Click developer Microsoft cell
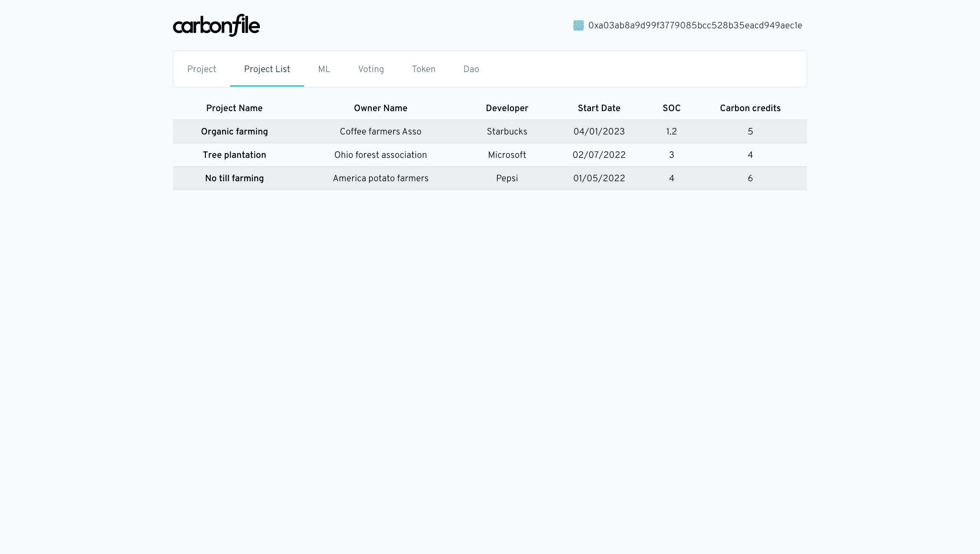Viewport: 980px width, 554px height. coord(507,155)
